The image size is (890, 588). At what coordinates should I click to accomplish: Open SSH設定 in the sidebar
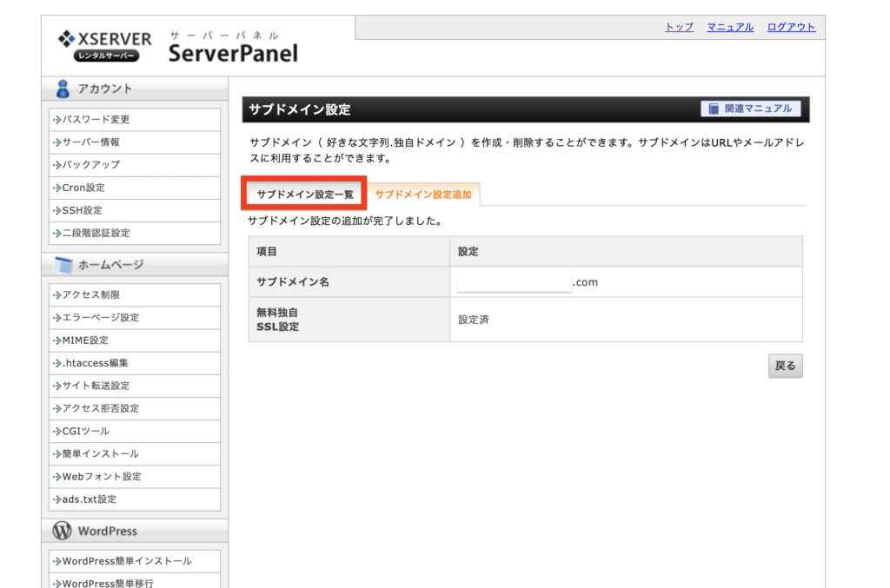pyautogui.click(x=135, y=210)
